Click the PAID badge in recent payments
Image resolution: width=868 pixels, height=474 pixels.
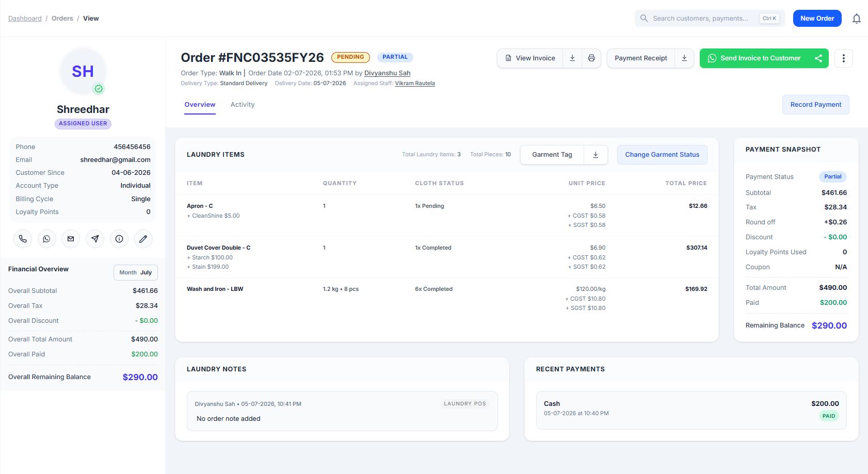(829, 416)
